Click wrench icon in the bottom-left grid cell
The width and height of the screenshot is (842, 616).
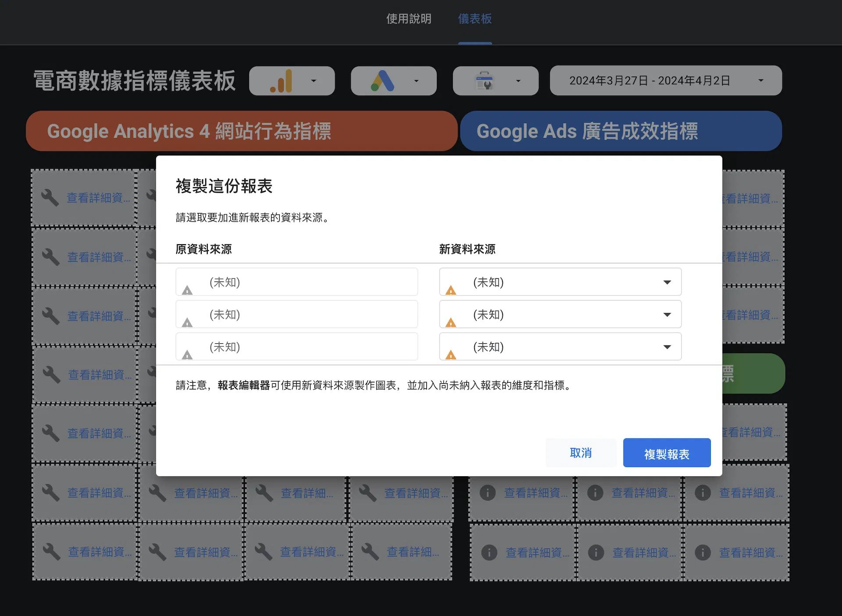[x=52, y=552]
